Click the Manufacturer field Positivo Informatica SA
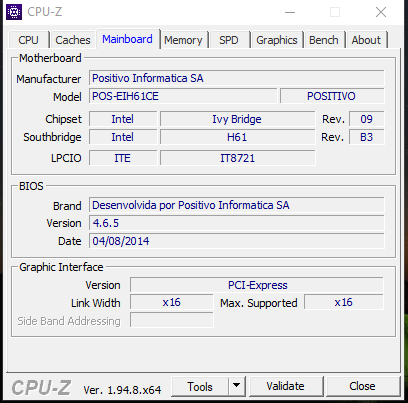Image resolution: width=408 pixels, height=403 pixels. (237, 78)
